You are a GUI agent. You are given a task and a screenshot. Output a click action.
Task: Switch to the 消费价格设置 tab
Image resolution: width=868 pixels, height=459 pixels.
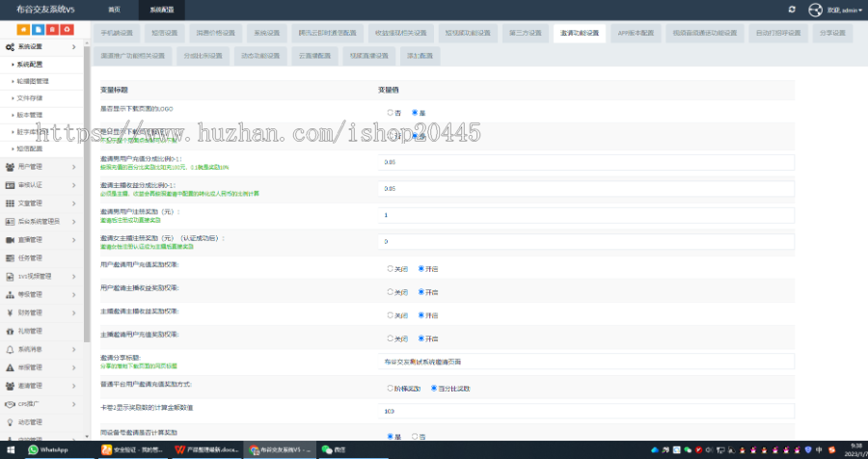point(215,33)
